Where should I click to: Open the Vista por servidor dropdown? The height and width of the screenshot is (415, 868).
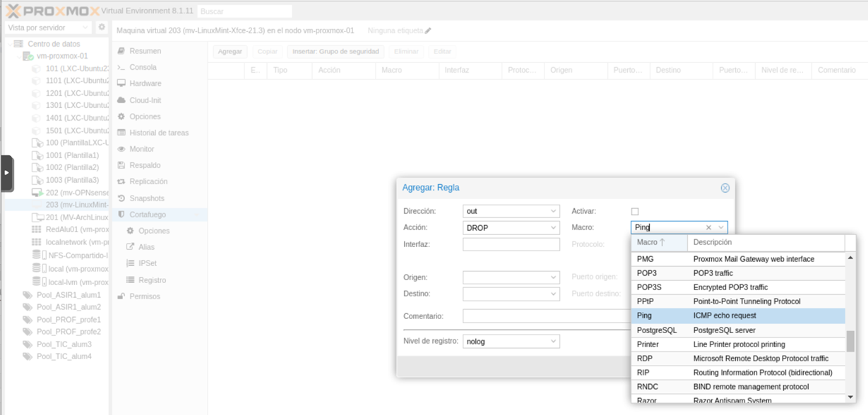click(48, 28)
